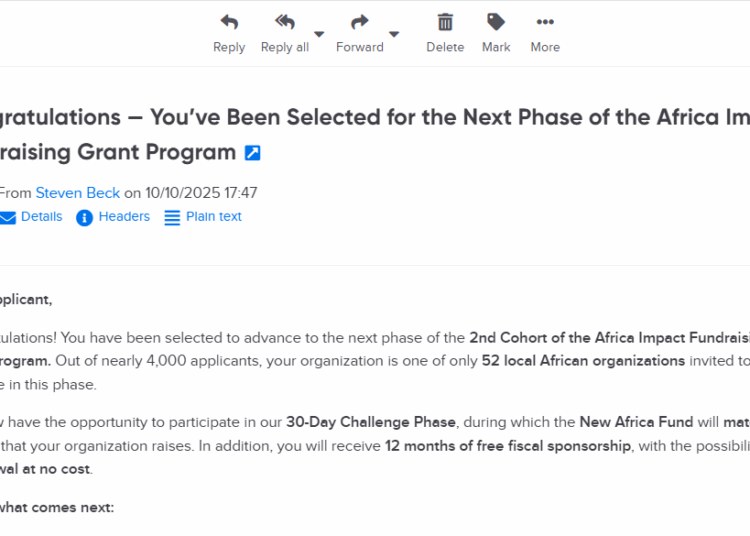
Task: View message Headers link
Action: (x=124, y=216)
